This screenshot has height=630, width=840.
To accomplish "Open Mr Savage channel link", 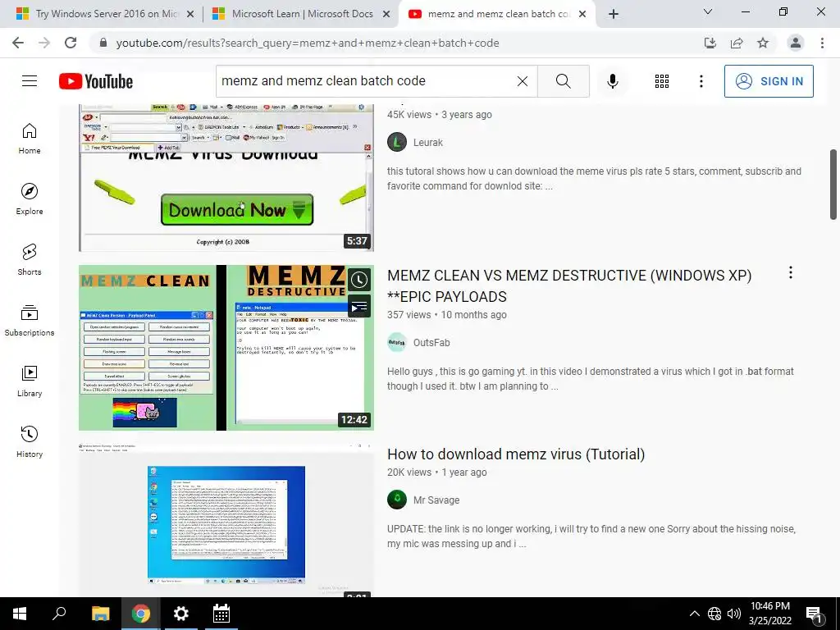I will click(x=436, y=500).
